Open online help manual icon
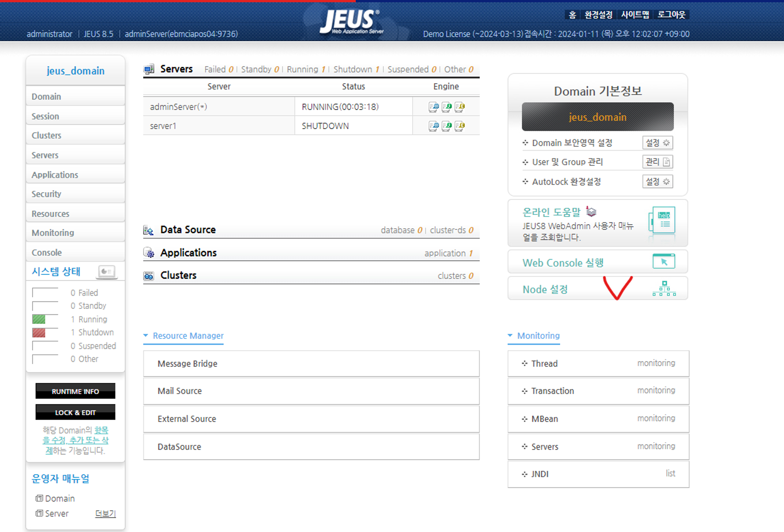 tap(663, 220)
